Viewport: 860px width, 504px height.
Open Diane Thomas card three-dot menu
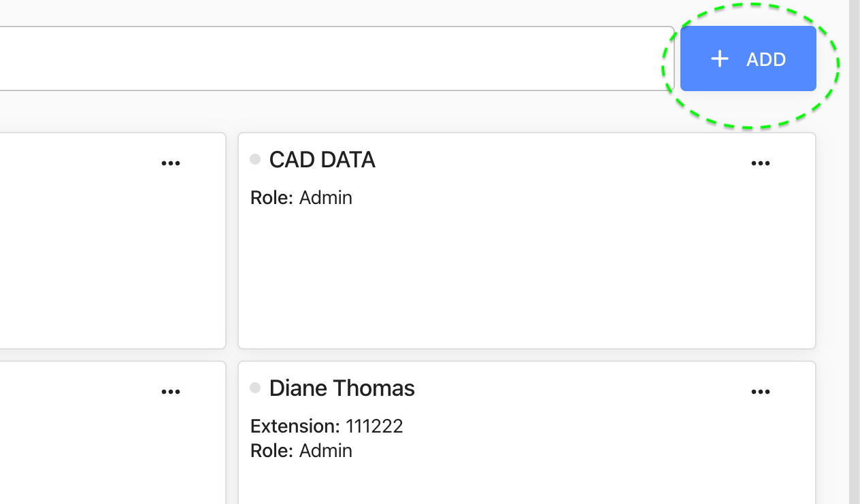(760, 392)
